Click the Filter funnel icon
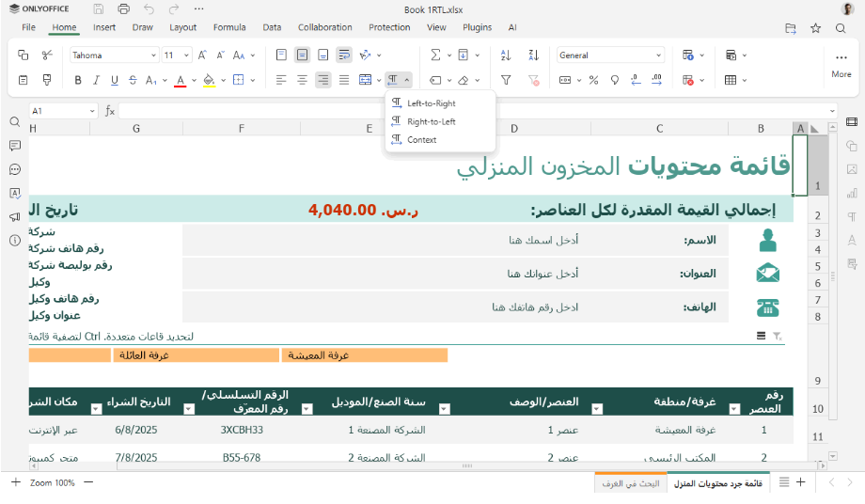The image size is (865, 504). coord(506,80)
